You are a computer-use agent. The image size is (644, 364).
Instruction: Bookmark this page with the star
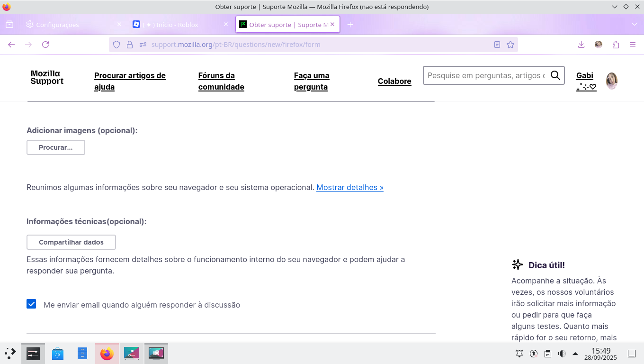[510, 45]
